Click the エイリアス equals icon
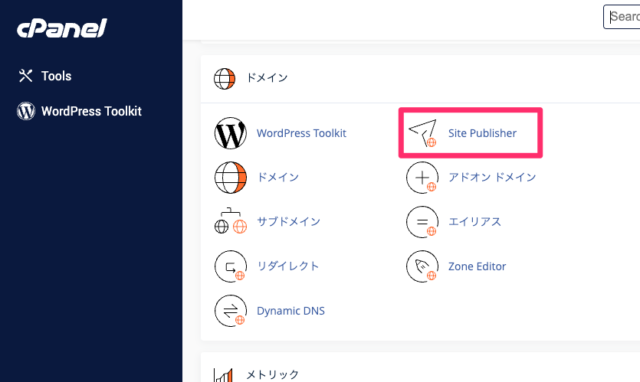Image resolution: width=640 pixels, height=382 pixels. point(422,222)
